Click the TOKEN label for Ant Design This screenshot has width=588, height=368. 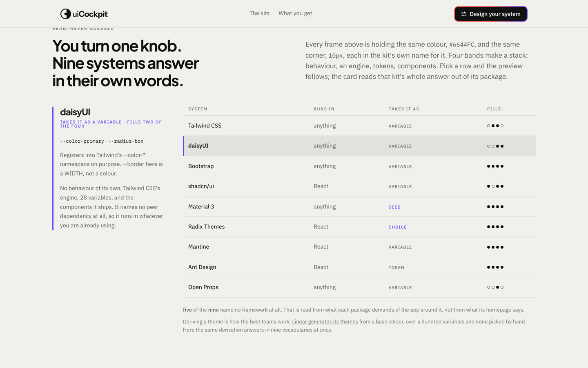tap(396, 267)
